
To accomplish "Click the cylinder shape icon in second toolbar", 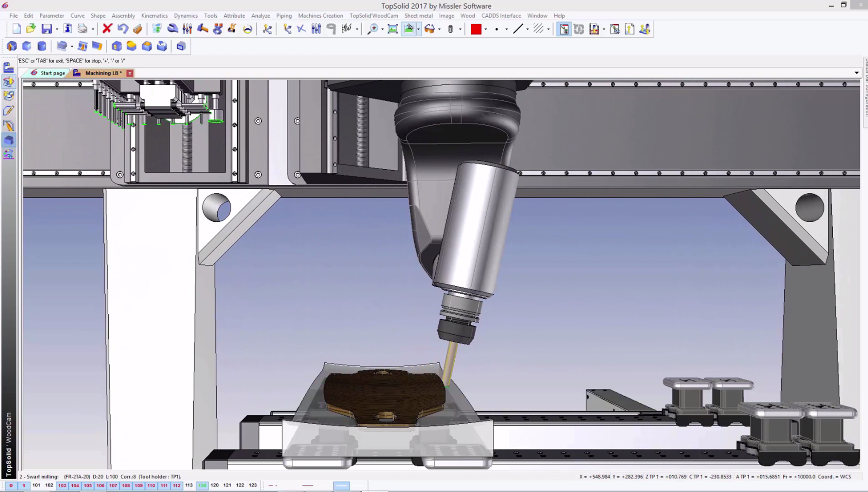I will 42,46.
